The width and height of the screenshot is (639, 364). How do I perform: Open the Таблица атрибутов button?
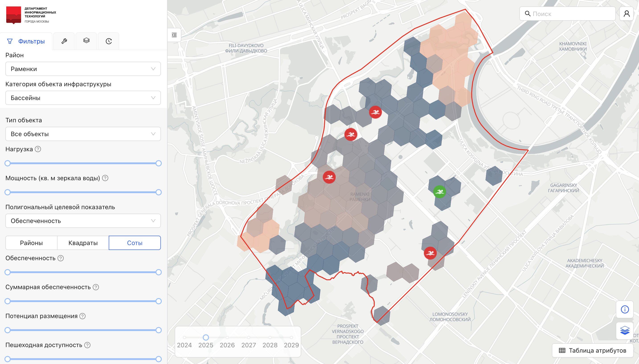(x=592, y=350)
